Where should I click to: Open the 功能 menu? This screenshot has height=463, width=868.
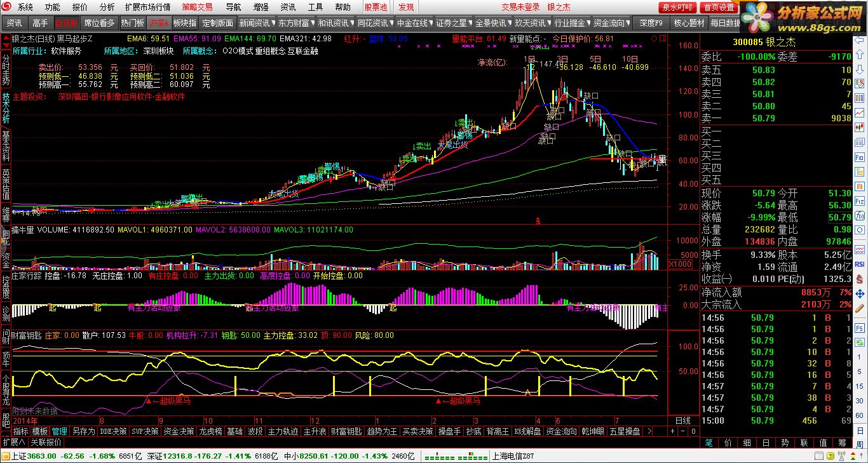click(x=53, y=7)
